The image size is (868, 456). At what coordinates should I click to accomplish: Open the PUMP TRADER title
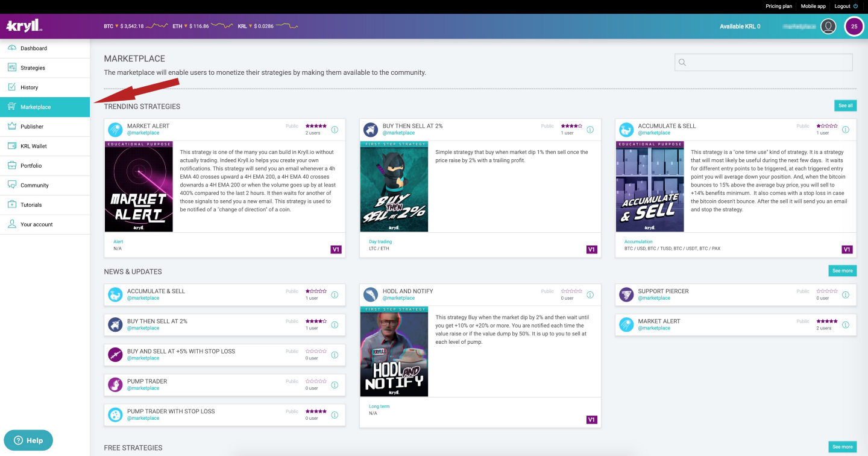pyautogui.click(x=147, y=381)
